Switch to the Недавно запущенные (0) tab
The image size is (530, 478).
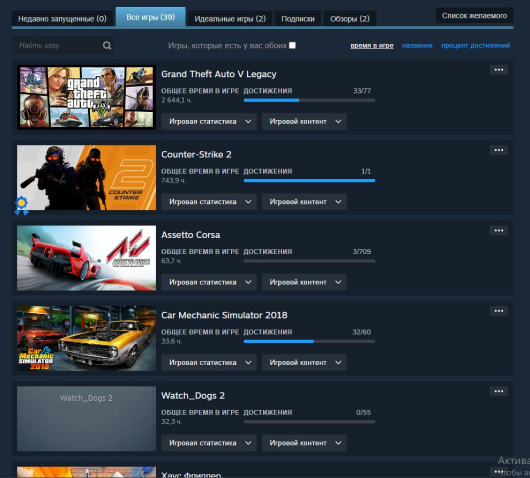[x=63, y=19]
